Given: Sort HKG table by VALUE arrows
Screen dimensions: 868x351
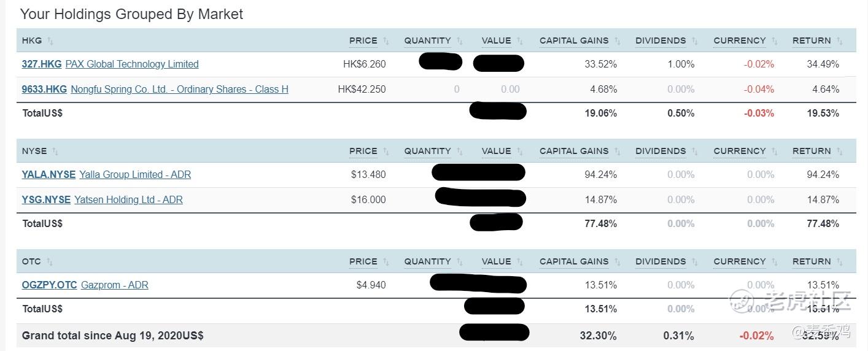Looking at the screenshot, I should click(x=520, y=41).
